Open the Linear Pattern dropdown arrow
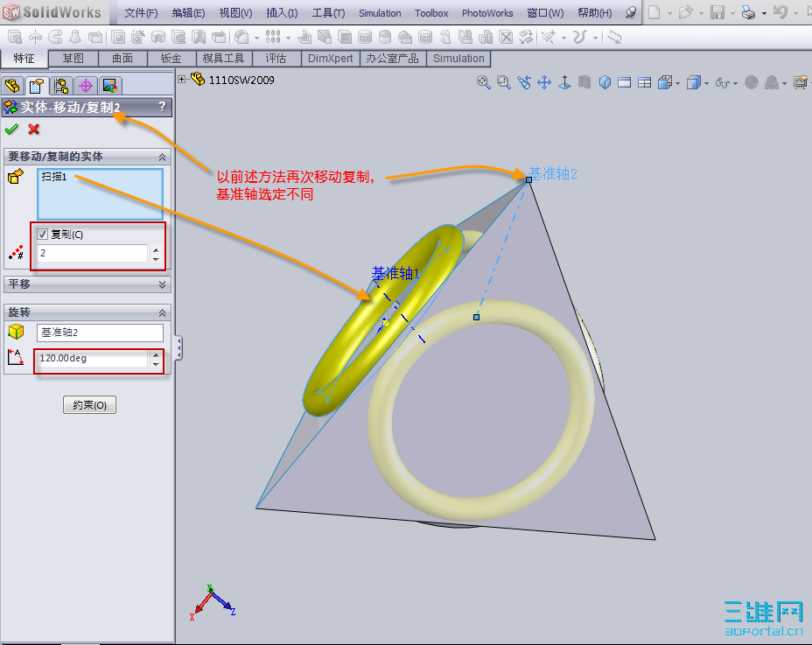This screenshot has height=645, width=812. pos(288,38)
